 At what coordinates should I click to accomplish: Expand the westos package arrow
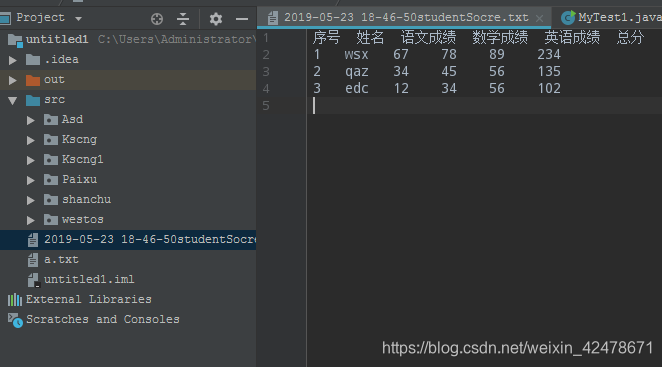[30, 220]
